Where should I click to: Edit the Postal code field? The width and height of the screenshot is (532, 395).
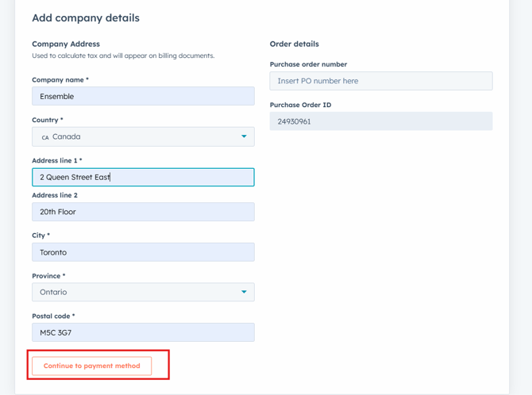(x=143, y=332)
